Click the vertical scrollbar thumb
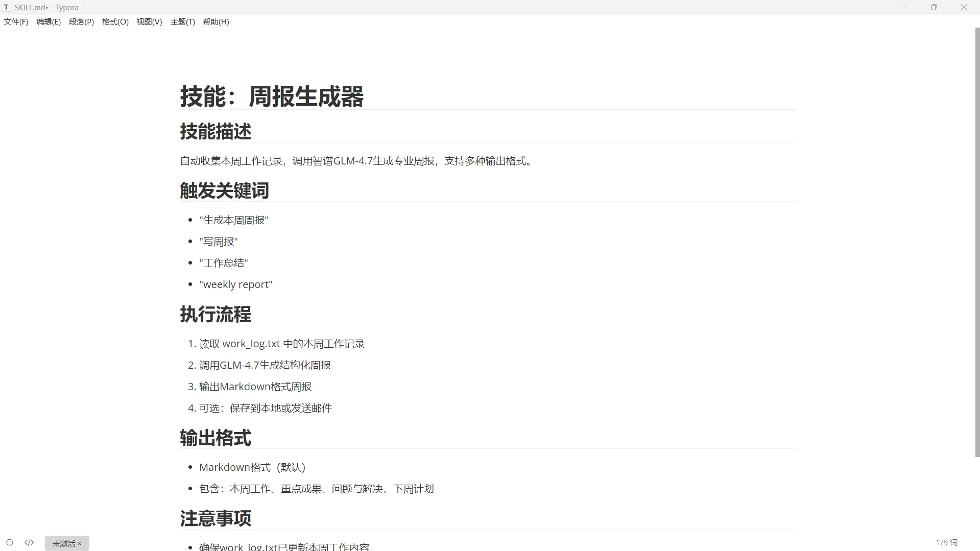This screenshot has width=980, height=551. point(977,243)
